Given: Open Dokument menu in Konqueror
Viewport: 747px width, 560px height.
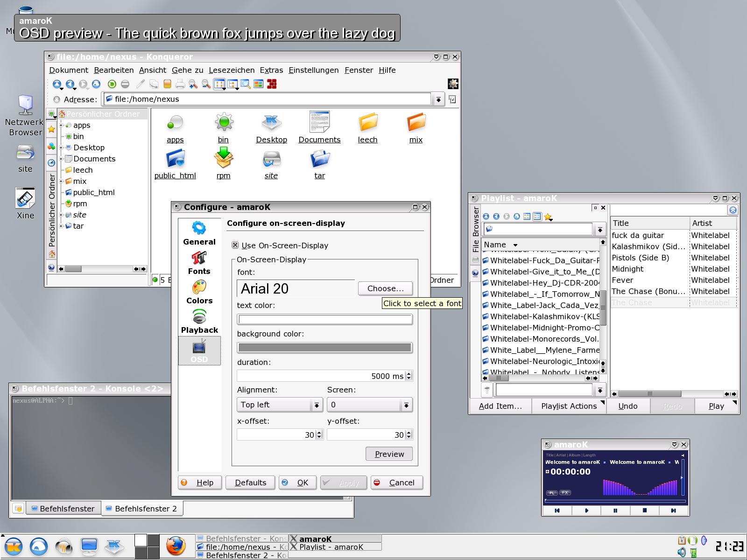Looking at the screenshot, I should pyautogui.click(x=69, y=70).
